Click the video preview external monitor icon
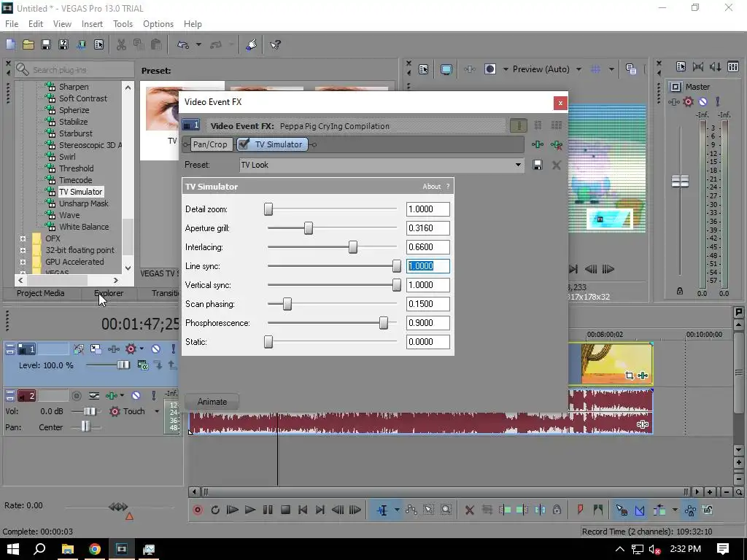Image resolution: width=747 pixels, height=560 pixels. (446, 69)
